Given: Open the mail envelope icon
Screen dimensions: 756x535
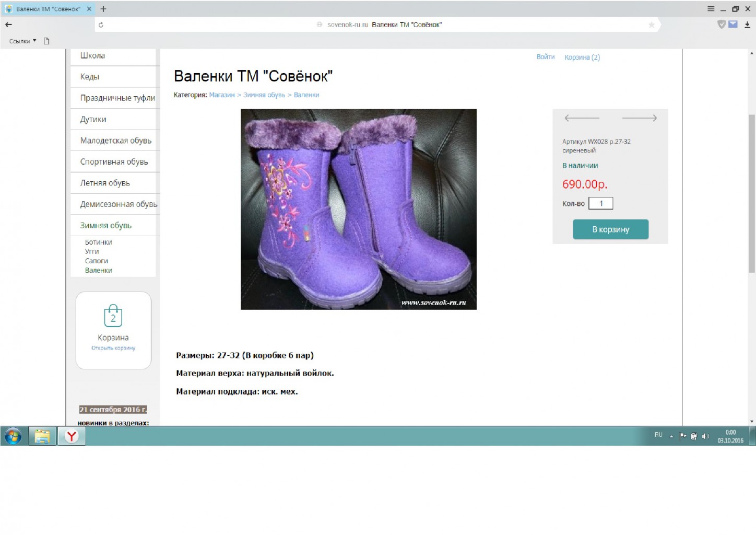Looking at the screenshot, I should tap(733, 24).
